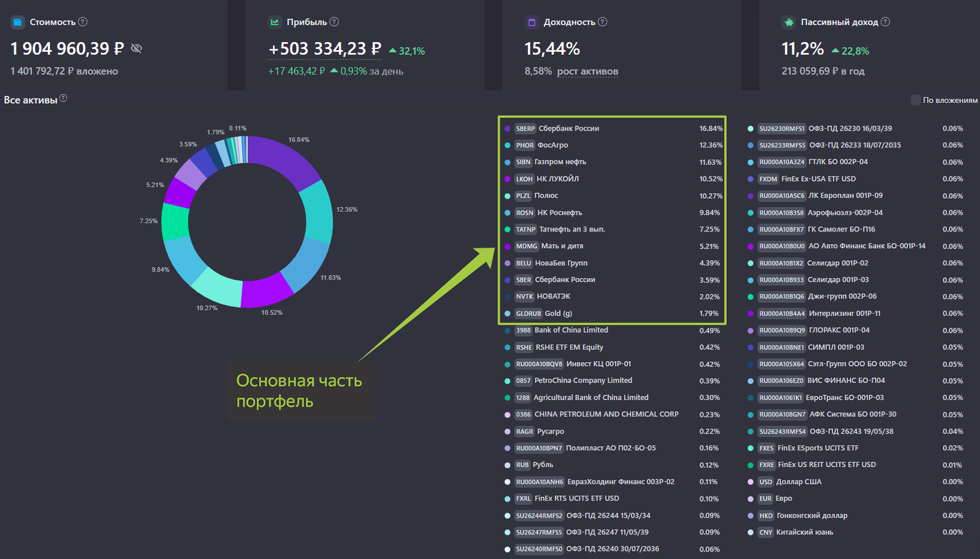The width and height of the screenshot is (980, 559).
Task: Click the purple Доходность calendar icon
Action: 532,22
